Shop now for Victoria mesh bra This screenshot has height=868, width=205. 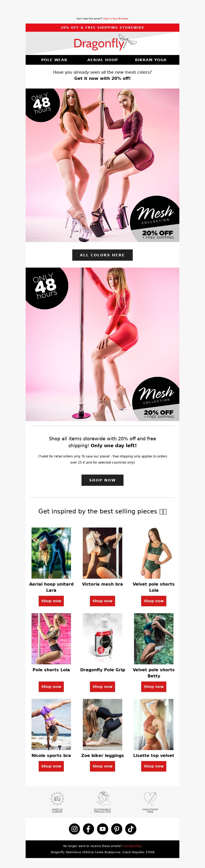coord(102,601)
